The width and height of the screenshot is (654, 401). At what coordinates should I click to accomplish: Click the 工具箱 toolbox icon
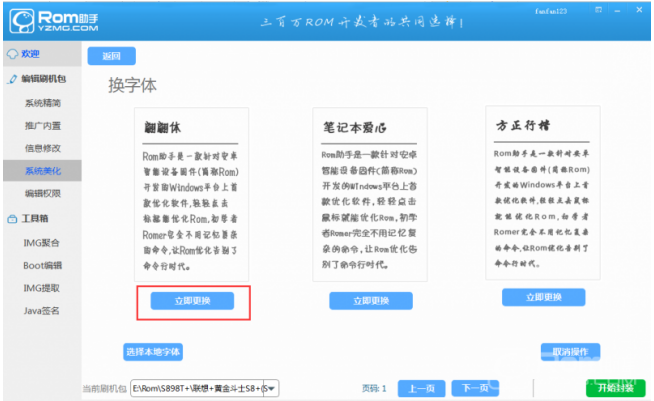(12, 219)
